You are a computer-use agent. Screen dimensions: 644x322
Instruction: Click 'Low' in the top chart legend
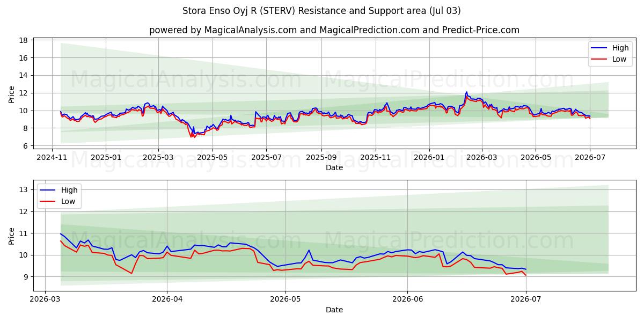coord(619,59)
